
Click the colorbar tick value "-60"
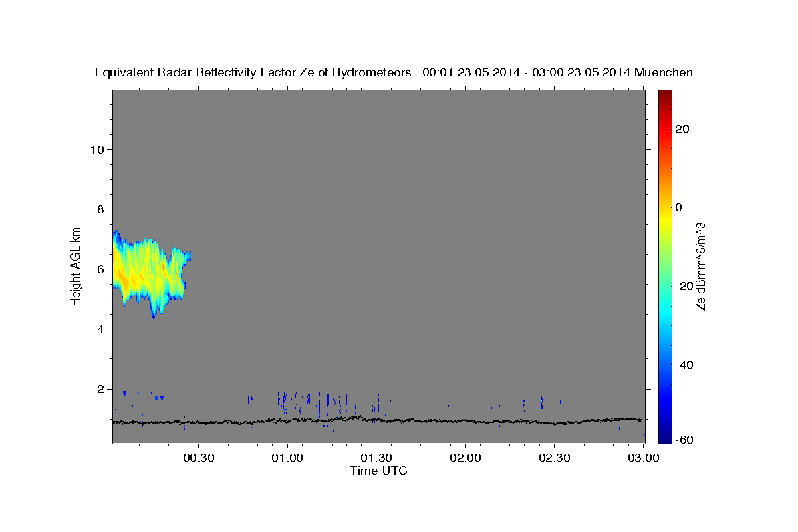coord(684,440)
